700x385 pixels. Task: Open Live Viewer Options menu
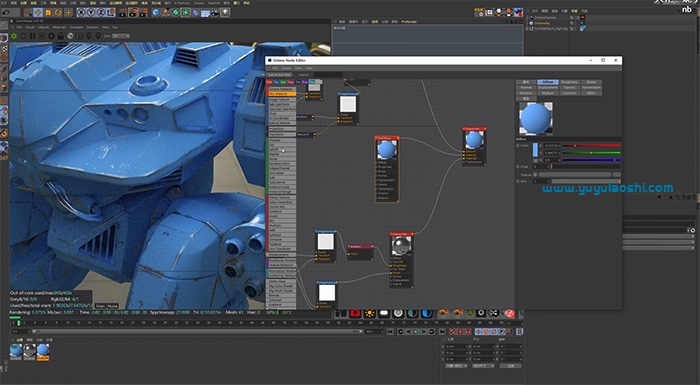click(x=92, y=27)
